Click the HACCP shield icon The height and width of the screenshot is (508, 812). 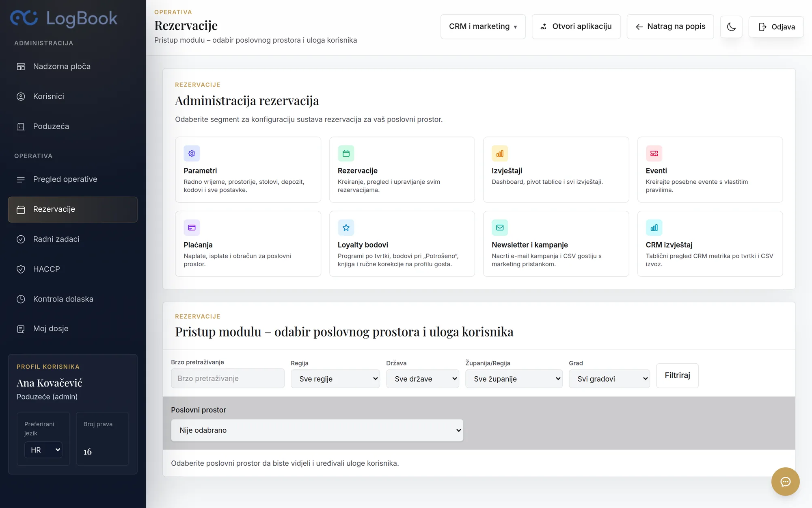coord(21,269)
